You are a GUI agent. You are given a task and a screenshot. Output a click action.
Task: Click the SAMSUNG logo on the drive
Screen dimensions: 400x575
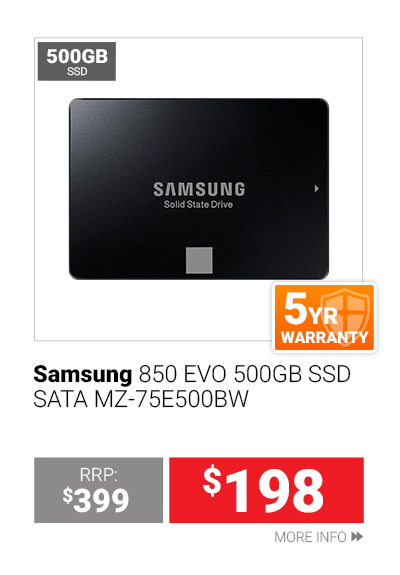[199, 189]
